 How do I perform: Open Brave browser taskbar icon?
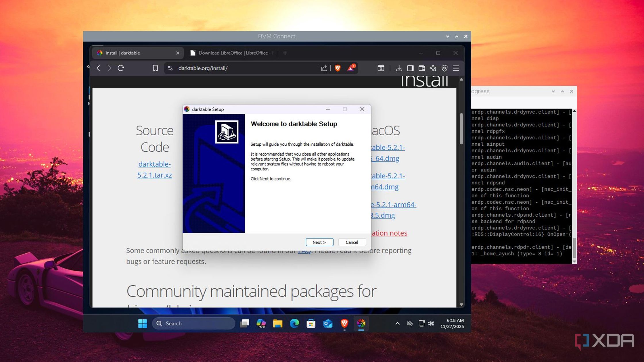coord(344,324)
